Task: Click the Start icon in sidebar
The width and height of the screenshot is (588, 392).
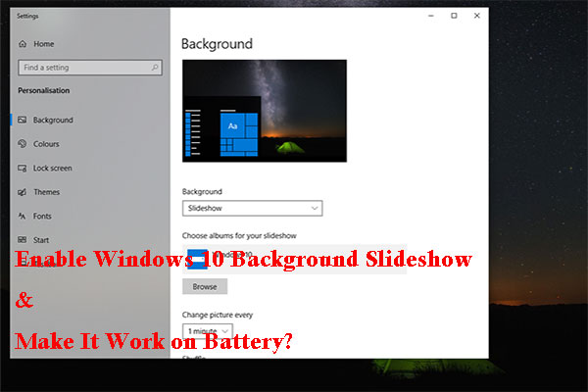Action: [22, 240]
